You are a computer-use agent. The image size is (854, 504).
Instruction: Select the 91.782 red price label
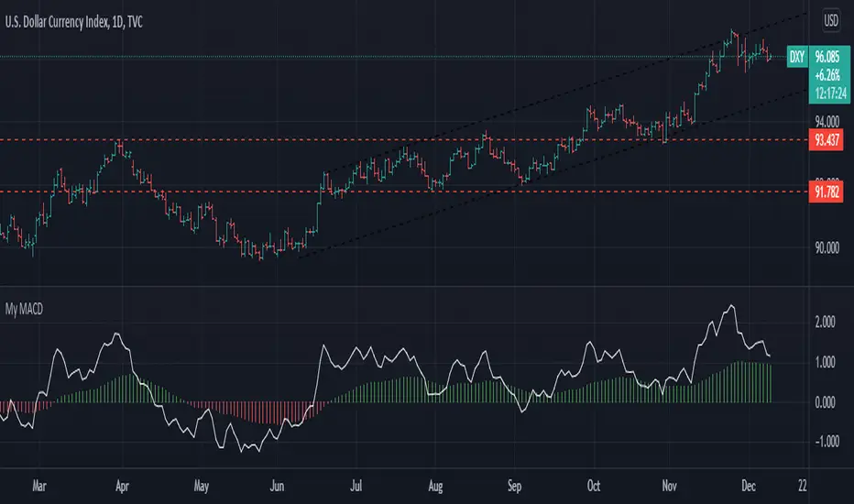pos(827,192)
